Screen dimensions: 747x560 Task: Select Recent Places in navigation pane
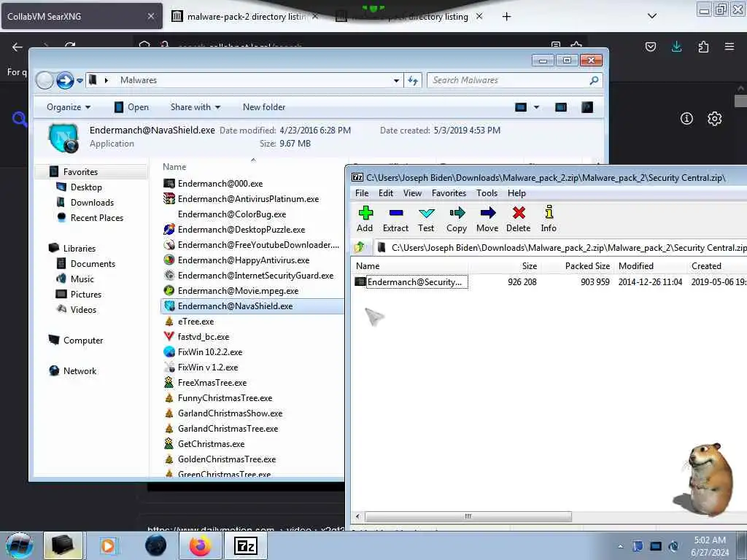(90, 217)
